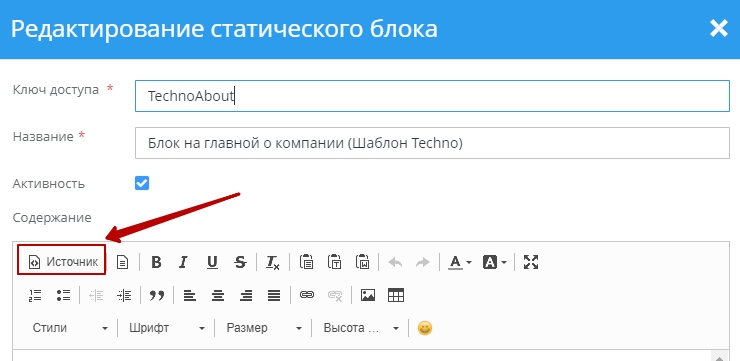Viewport: 740px width, 361px height.
Task: Remove text formatting
Action: [x=272, y=262]
